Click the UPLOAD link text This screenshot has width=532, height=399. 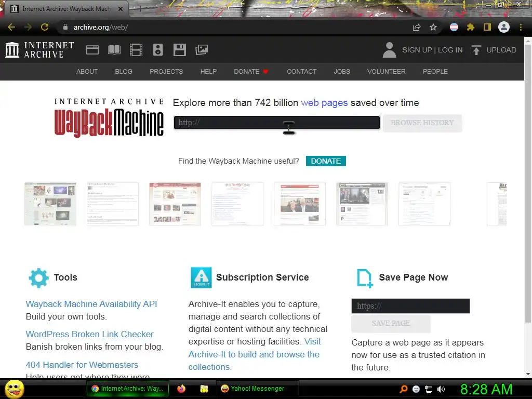click(501, 50)
